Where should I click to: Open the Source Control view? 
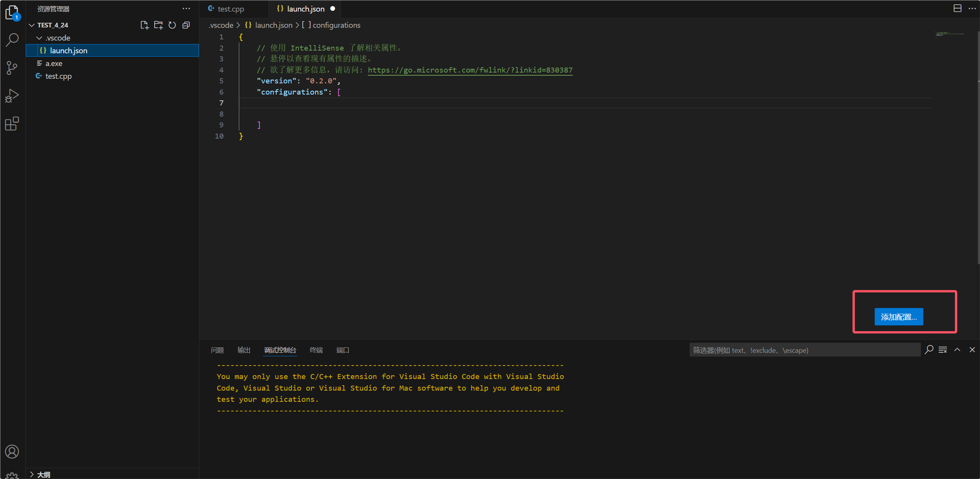(x=12, y=68)
